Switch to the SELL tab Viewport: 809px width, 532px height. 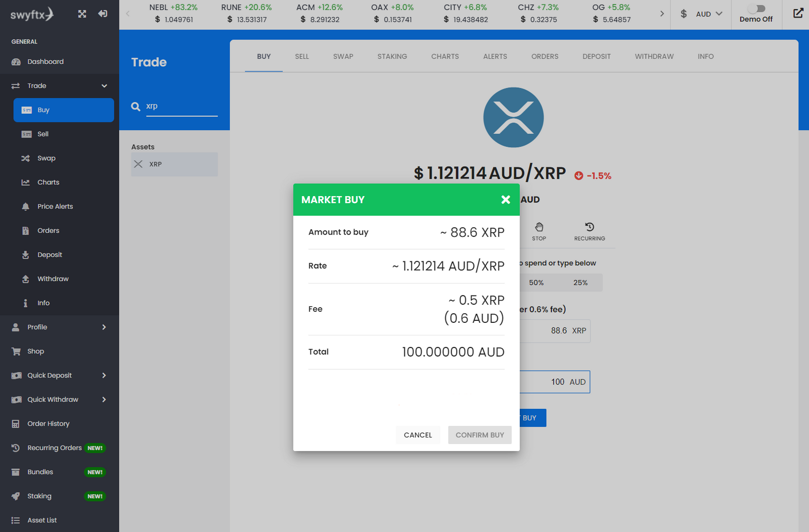pos(302,57)
